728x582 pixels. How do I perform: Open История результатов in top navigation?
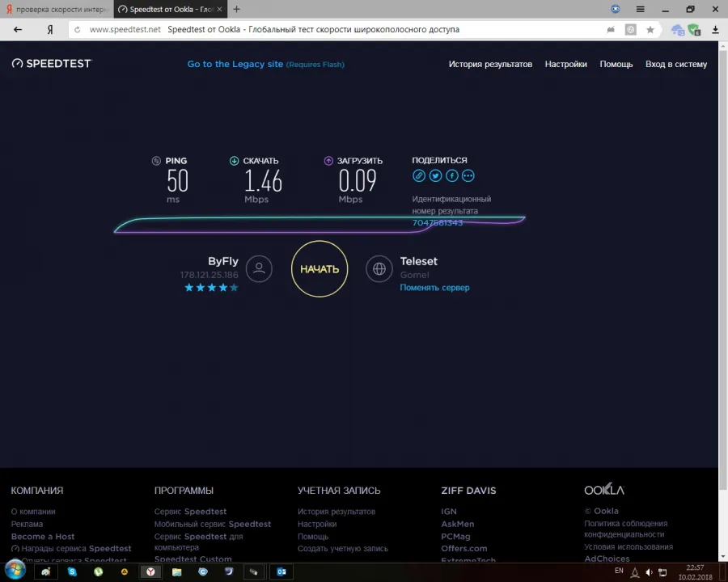point(490,64)
